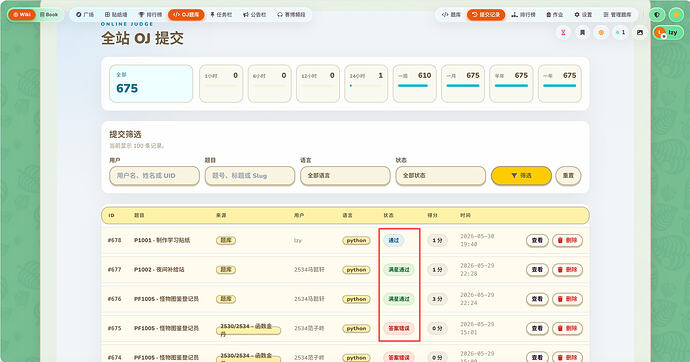Switch to the Wiki mode pill
This screenshot has height=362, width=690.
(x=22, y=15)
